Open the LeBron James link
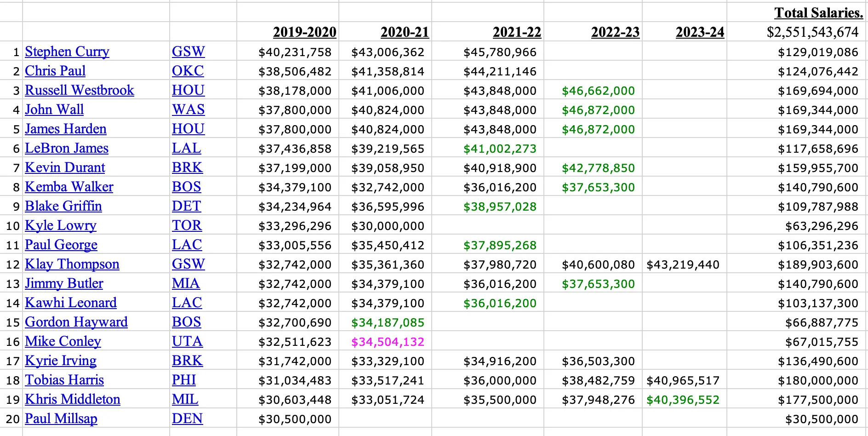Screen dimensions: 868x436 pos(67,148)
